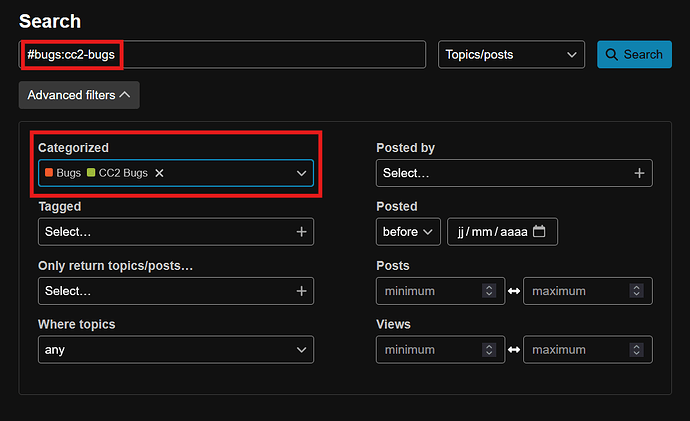Viewport: 690px width, 421px height.
Task: Click plus icon in Tagged field
Action: coord(301,232)
